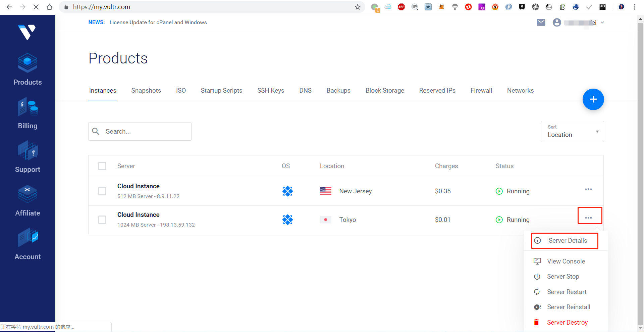644x332 pixels.
Task: Focus the Search servers input field
Action: coord(140,131)
